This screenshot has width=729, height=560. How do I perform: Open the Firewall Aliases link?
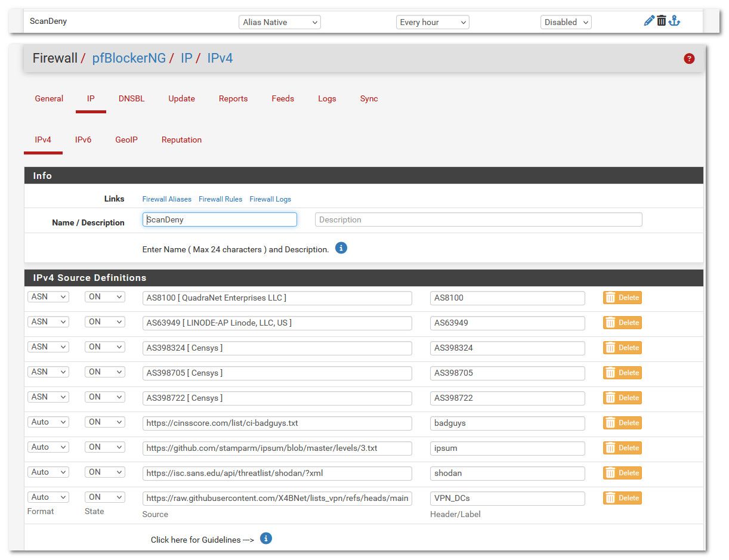point(167,199)
